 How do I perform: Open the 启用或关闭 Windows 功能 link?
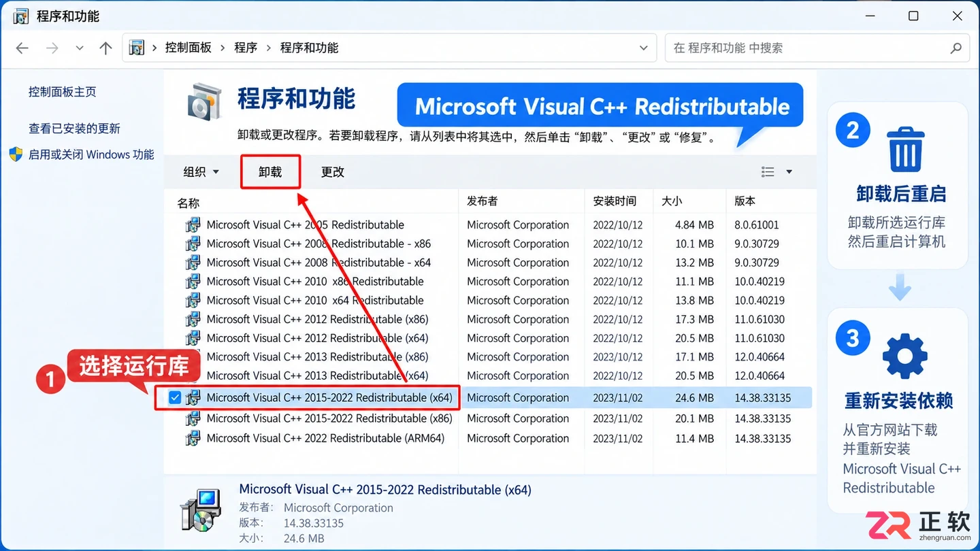[91, 154]
